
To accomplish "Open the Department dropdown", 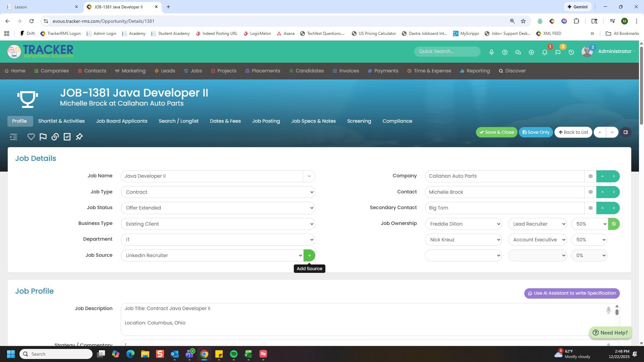I will click(x=218, y=240).
